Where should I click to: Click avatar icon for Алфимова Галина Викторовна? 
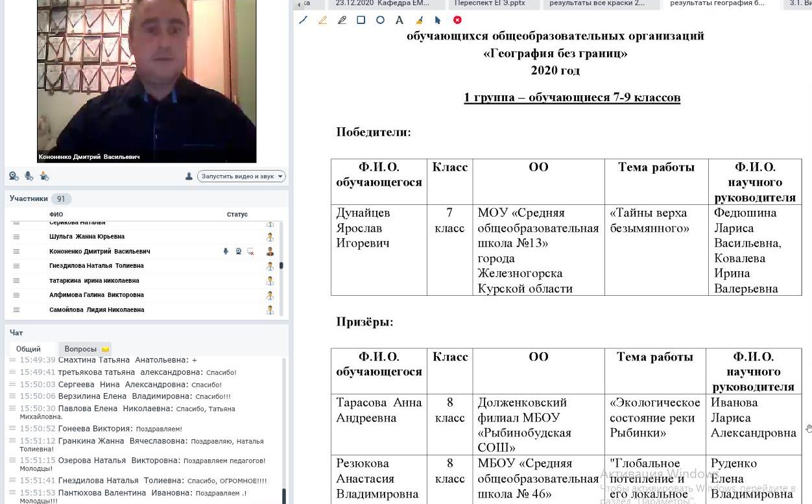[x=270, y=295]
